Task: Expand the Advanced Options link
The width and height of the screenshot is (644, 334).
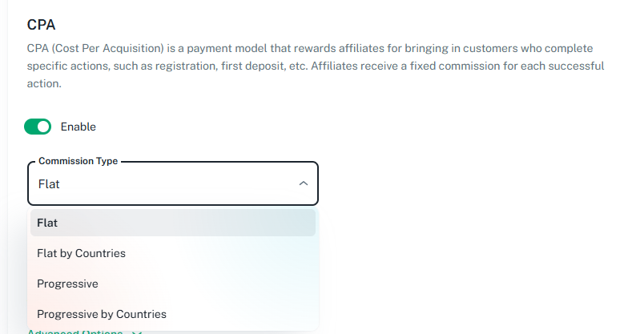Action: point(76,332)
